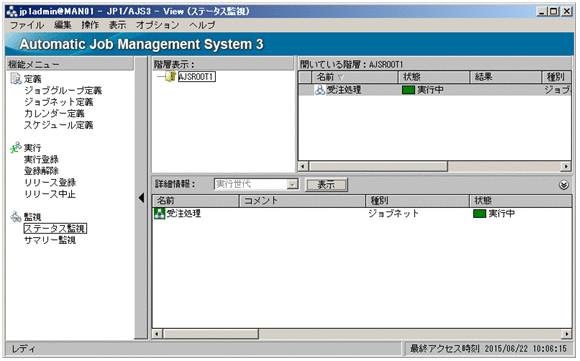Click upper list horizontal scrollbar thumb
580x361 pixels.
pyautogui.click(x=378, y=166)
